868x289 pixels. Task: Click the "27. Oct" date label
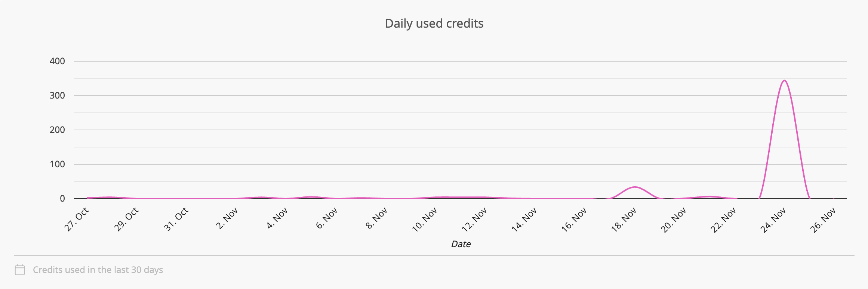[x=77, y=220]
